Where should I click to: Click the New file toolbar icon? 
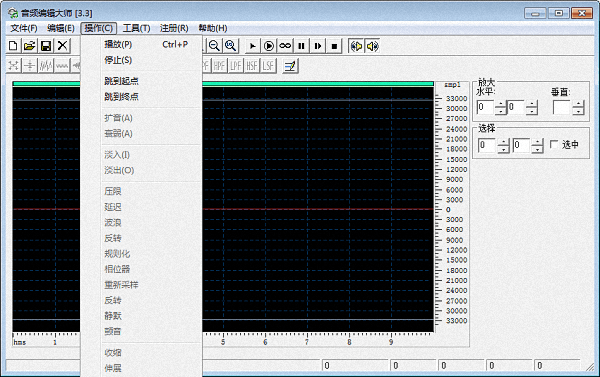[13, 46]
